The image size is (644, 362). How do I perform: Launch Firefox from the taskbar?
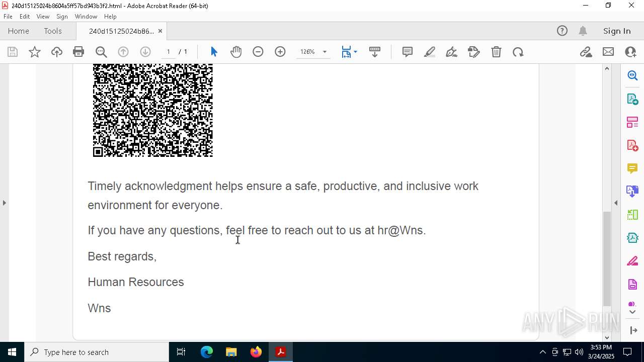256,352
